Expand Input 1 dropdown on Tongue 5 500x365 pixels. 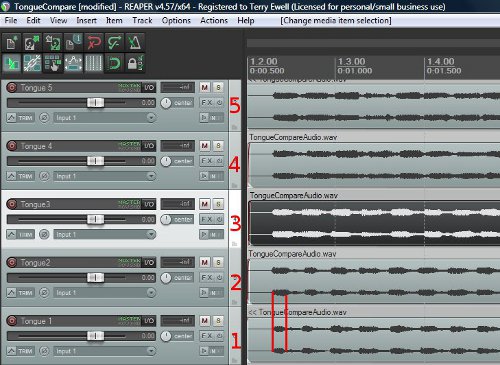151,118
